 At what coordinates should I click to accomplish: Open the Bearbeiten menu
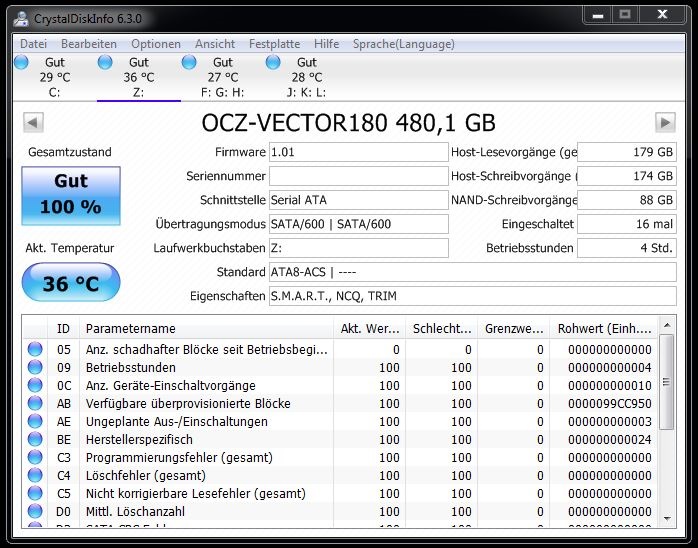click(x=89, y=44)
